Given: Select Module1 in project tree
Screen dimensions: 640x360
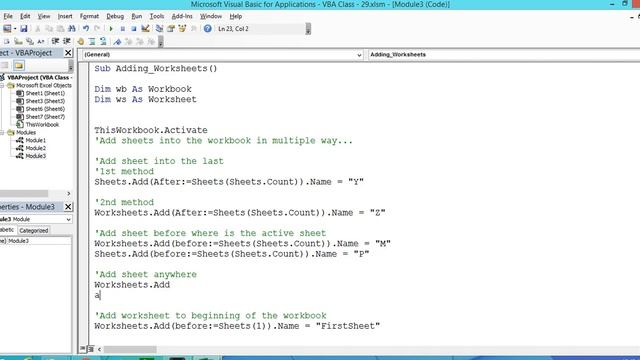Looking at the screenshot, I should pos(36,140).
